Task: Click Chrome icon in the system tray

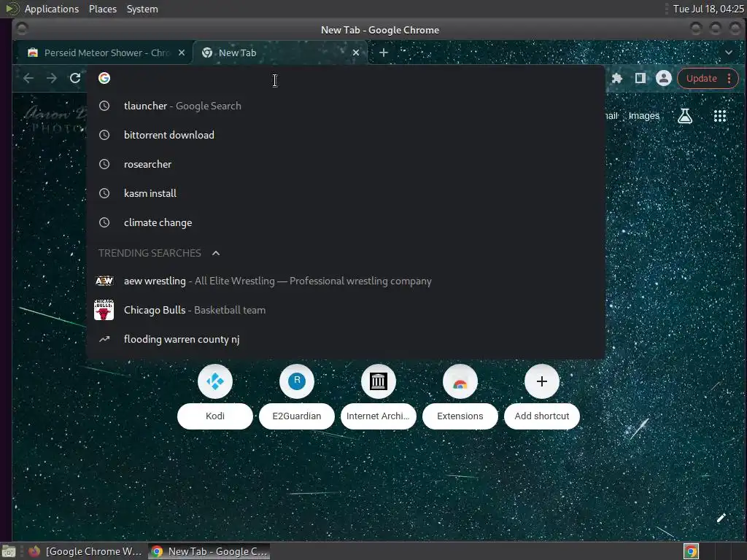Action: [x=691, y=551]
